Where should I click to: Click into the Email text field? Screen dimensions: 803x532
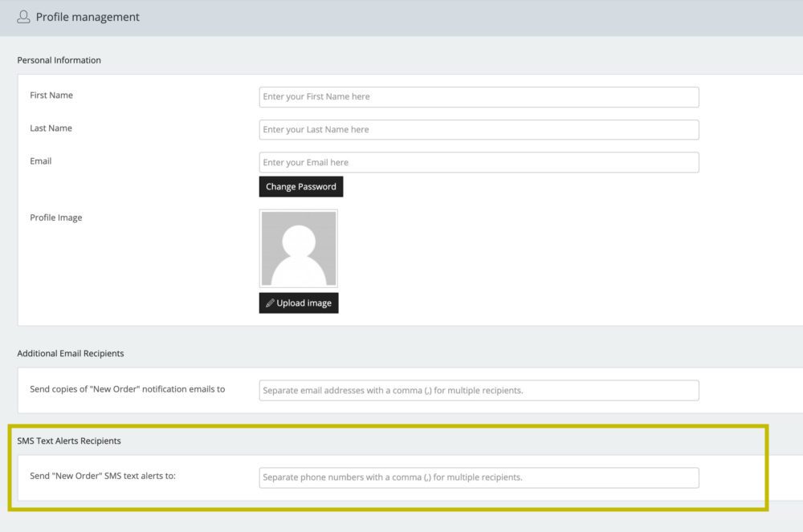click(x=479, y=163)
